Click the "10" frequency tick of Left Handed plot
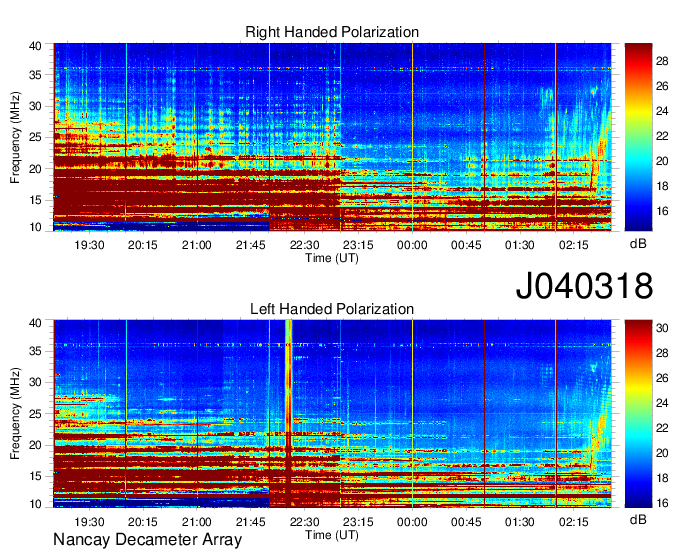 coord(35,504)
